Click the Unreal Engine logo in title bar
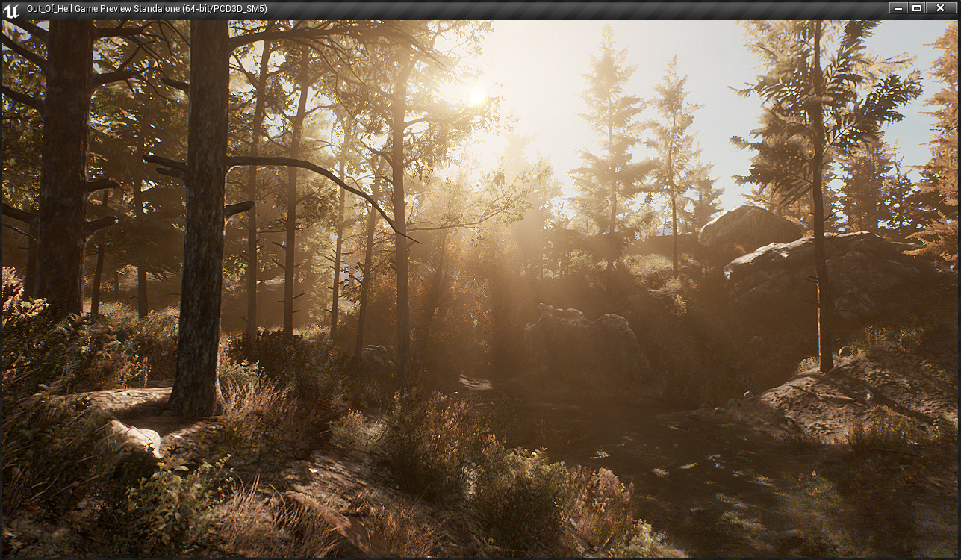961x560 pixels. tap(11, 10)
